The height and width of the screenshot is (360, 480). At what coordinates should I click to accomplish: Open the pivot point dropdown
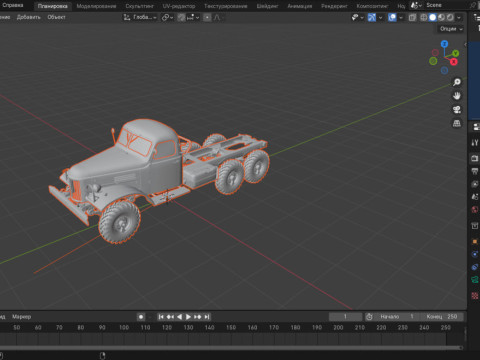pos(167,17)
